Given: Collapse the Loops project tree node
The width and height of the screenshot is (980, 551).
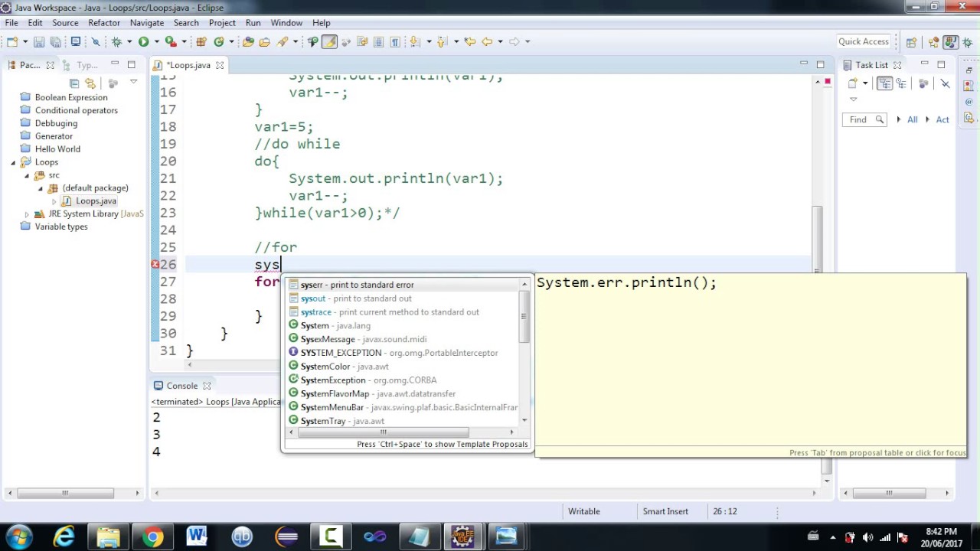Looking at the screenshot, I should pyautogui.click(x=13, y=162).
